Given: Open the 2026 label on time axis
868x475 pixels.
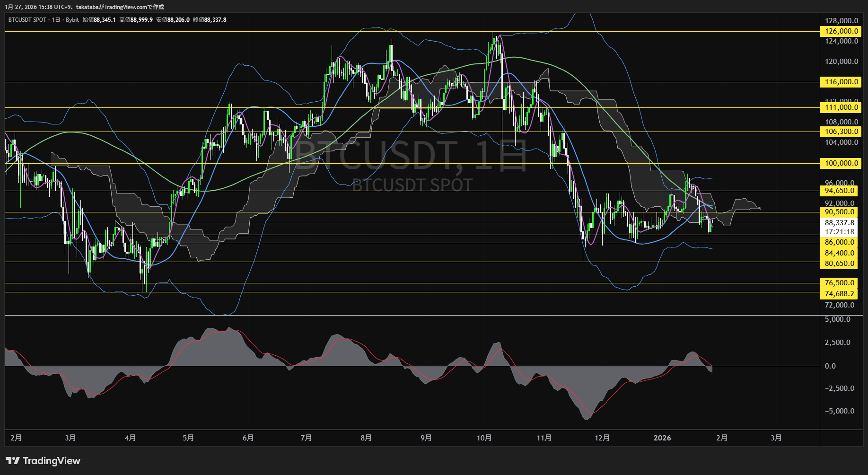Looking at the screenshot, I should [663, 438].
